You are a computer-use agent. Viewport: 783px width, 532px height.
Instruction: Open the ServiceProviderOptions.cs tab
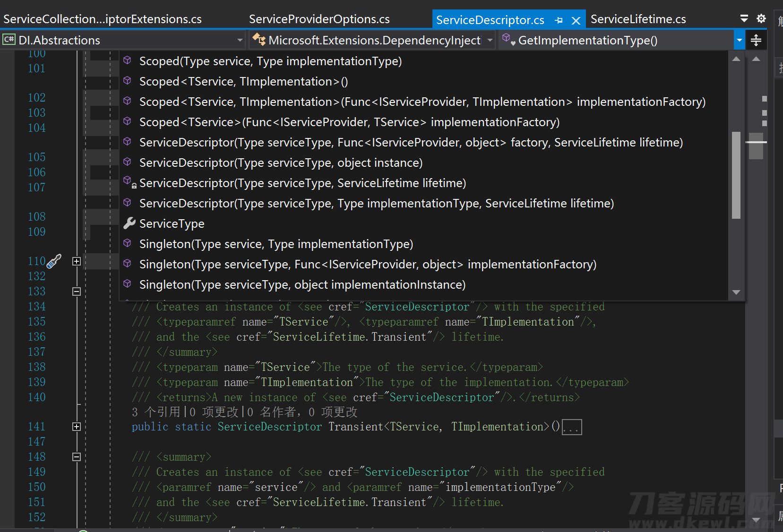click(319, 19)
